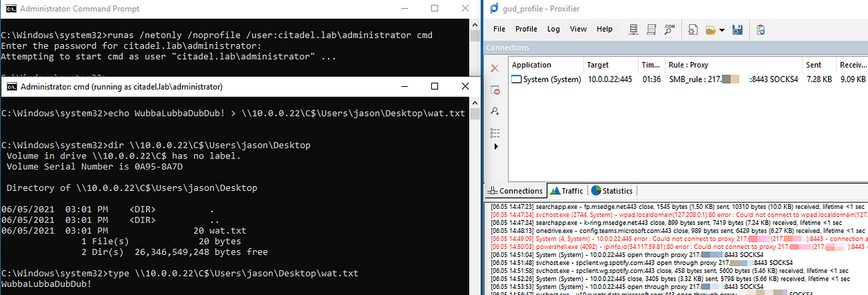This screenshot has width=868, height=295.
Task: Click the Command Prompt title bar icon
Action: [x=9, y=9]
